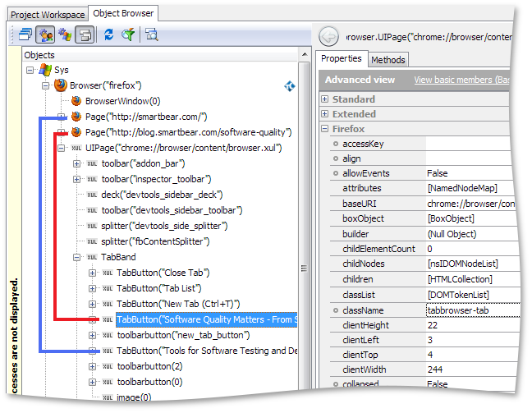Click XUL icon of UIPage browser.xul node
Viewport: 532px width, 413px height.
76,148
